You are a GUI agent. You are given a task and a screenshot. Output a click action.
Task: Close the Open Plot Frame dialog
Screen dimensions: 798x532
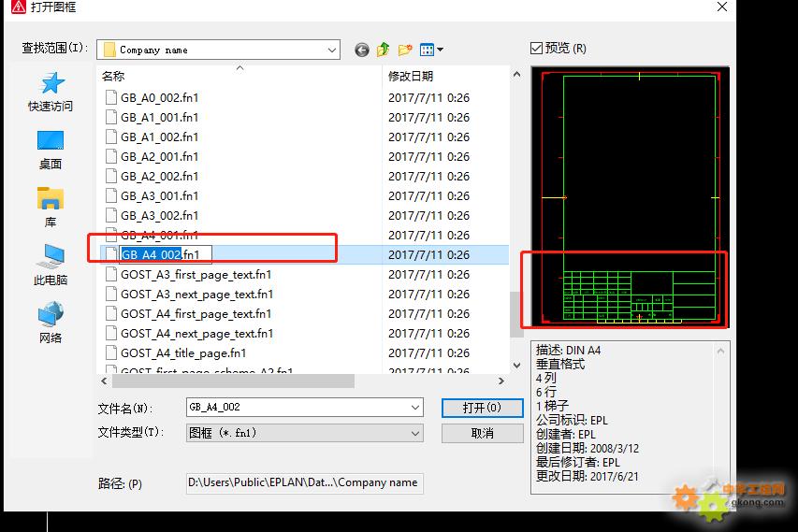point(721,7)
